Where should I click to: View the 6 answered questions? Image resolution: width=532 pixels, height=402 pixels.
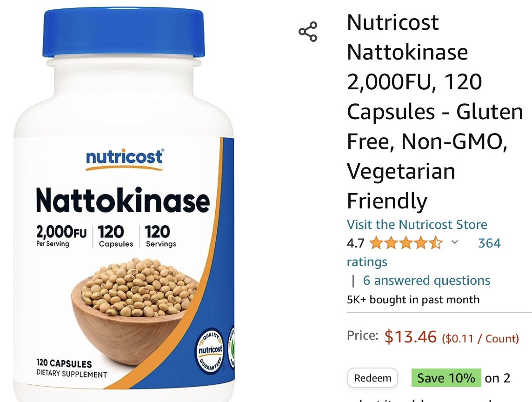click(x=426, y=281)
